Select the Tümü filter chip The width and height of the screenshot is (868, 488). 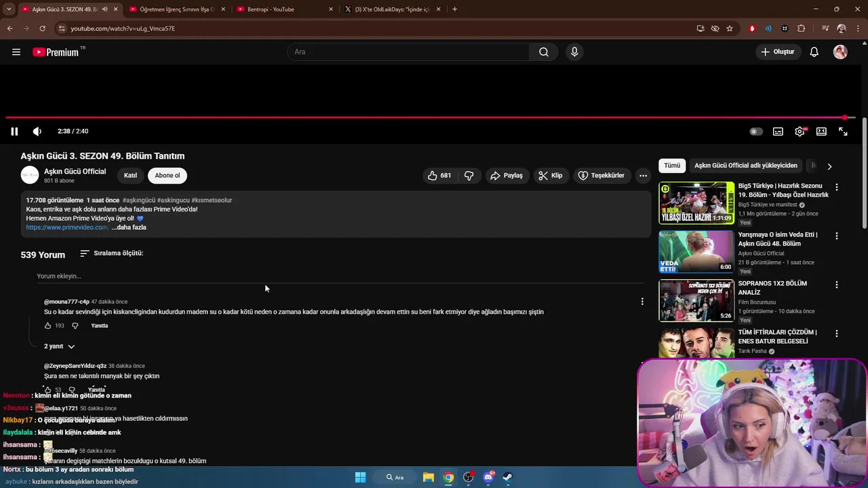672,165
